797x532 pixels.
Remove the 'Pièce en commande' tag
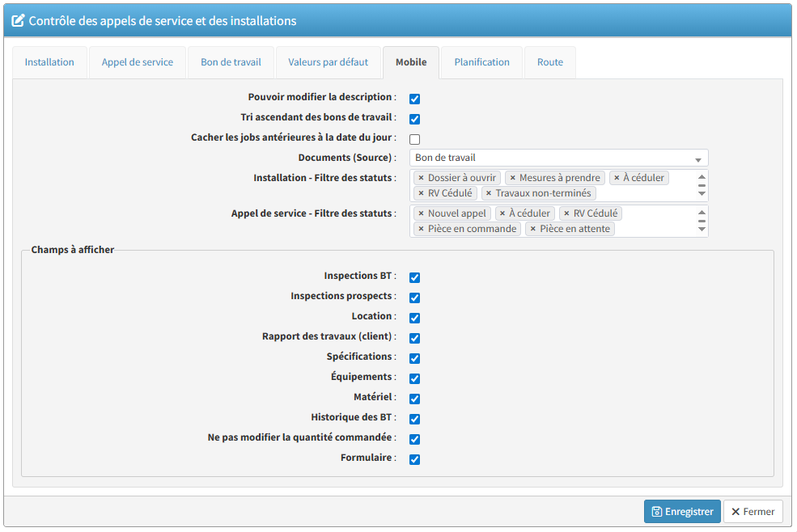(421, 229)
